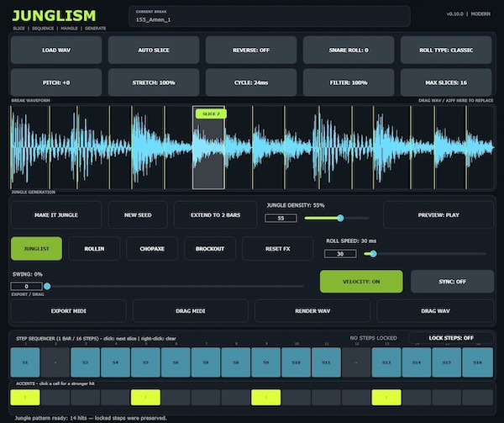
Task: Click sequencer step 4 labeled S4
Action: pyautogui.click(x=115, y=362)
